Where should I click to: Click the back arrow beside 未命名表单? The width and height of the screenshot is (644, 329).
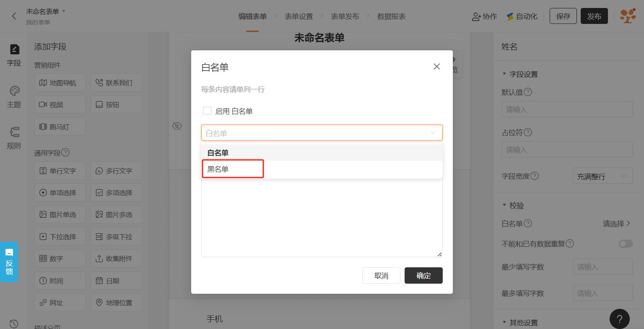coord(14,16)
